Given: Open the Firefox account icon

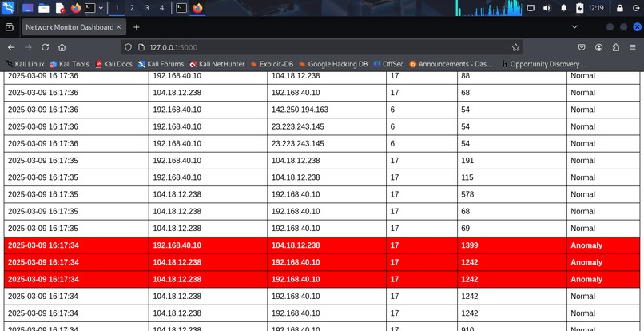Looking at the screenshot, I should pos(598,47).
